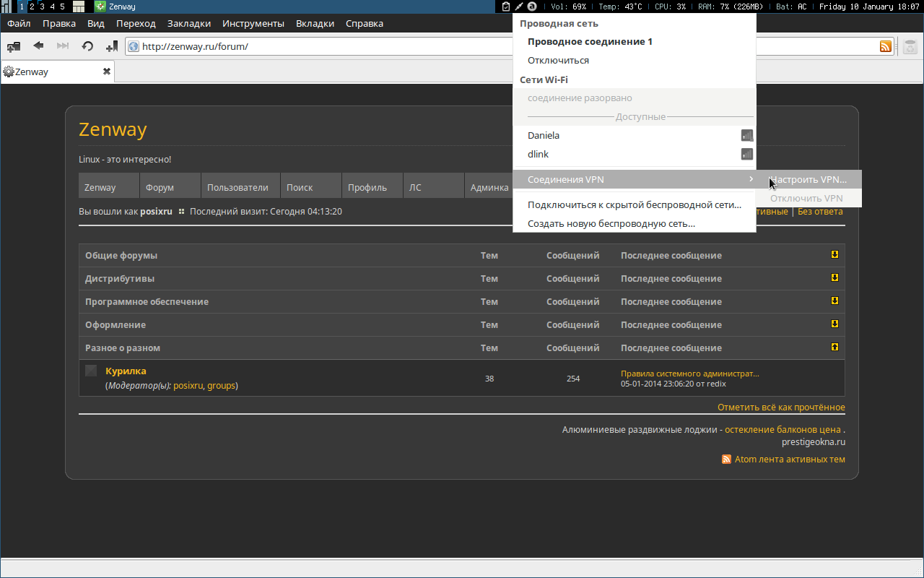
Task: Expand the Программное обеспечение category arrow
Action: tap(834, 301)
